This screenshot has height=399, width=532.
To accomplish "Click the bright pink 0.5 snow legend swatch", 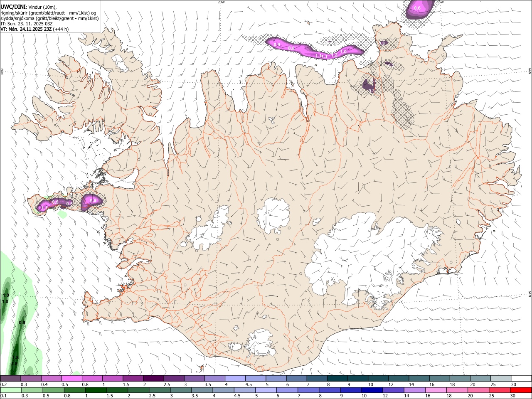I will pyautogui.click(x=72, y=379).
